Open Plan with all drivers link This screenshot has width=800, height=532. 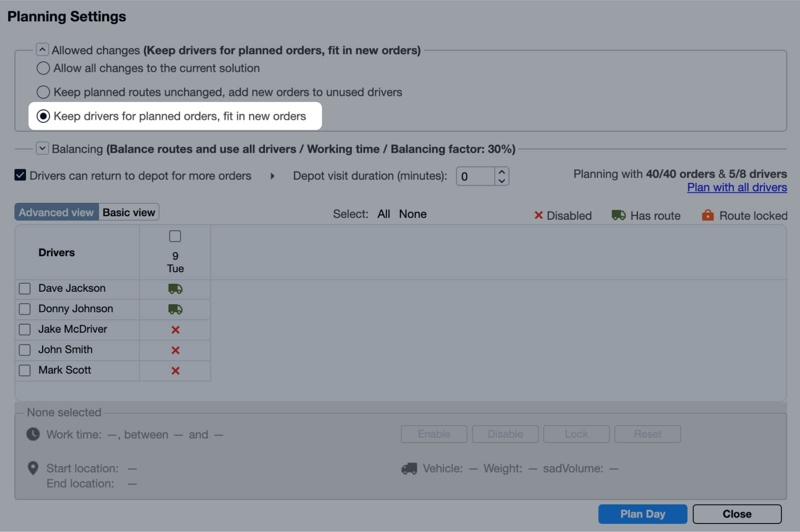pyautogui.click(x=736, y=187)
